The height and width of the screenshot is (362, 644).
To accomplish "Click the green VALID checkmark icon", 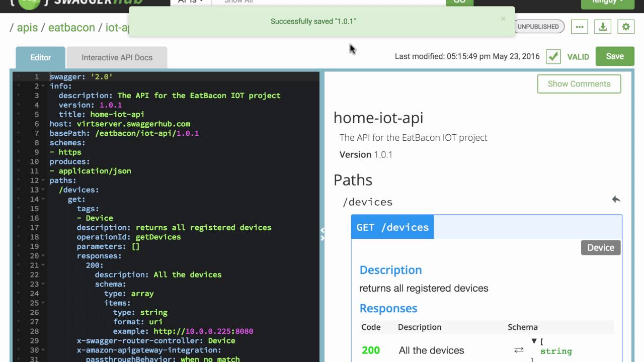I will 553,56.
